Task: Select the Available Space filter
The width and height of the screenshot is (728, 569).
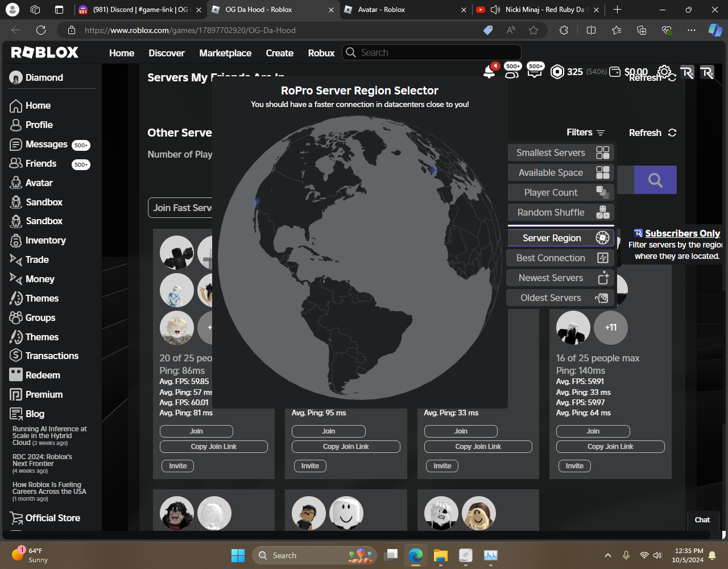Action: [x=561, y=172]
